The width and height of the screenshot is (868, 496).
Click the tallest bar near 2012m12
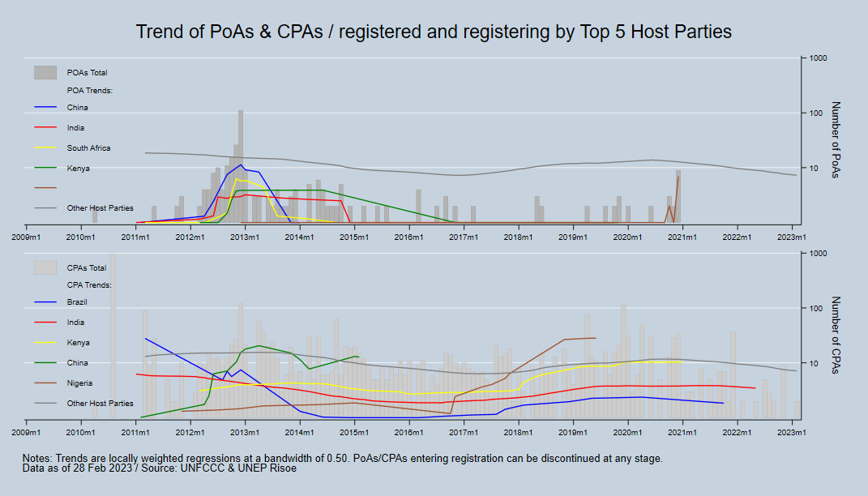pyautogui.click(x=241, y=162)
